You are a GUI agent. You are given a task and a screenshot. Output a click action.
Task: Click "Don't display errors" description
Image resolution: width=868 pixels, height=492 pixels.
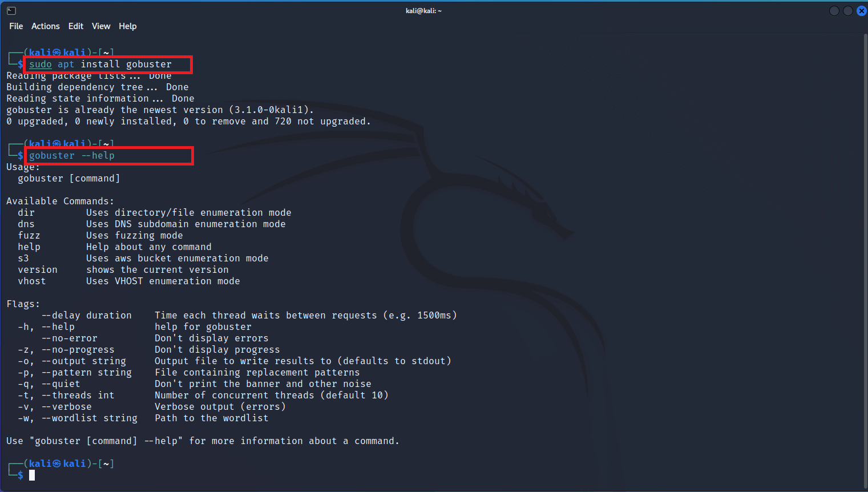[x=212, y=338]
